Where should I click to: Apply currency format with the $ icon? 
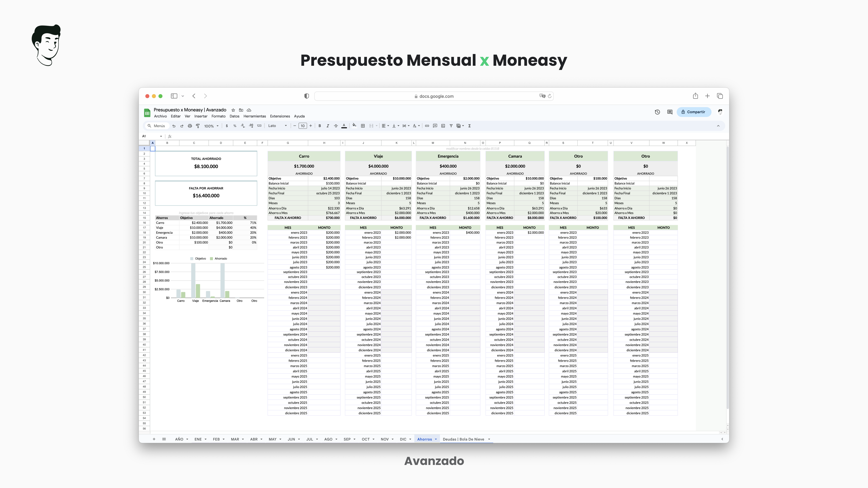click(x=227, y=126)
